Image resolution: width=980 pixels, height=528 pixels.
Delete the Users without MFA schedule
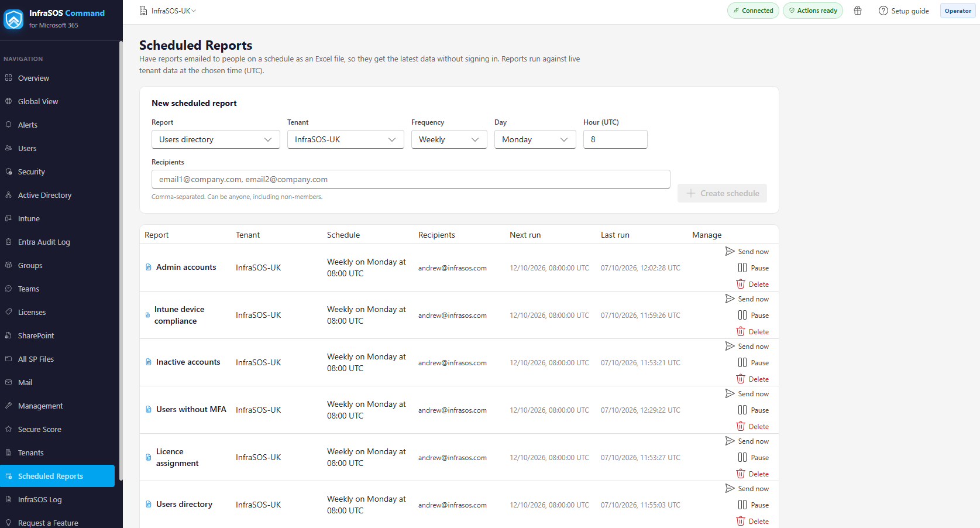tap(752, 426)
